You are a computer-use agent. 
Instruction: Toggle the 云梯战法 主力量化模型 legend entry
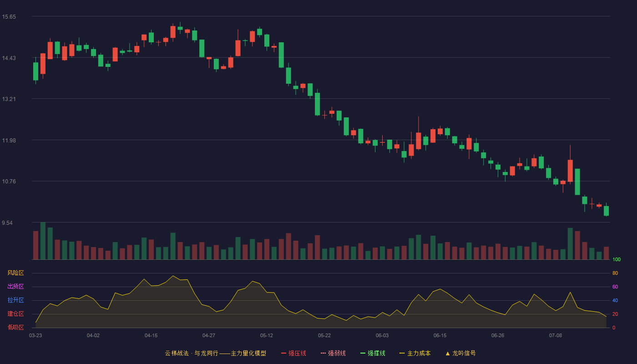[x=216, y=353]
